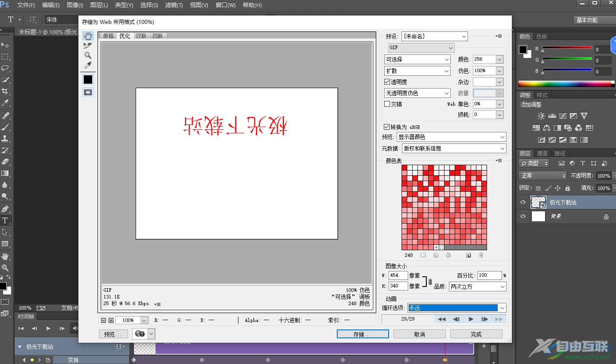616x364 pixels.
Task: Hide the 背景 layer
Action: tap(523, 216)
